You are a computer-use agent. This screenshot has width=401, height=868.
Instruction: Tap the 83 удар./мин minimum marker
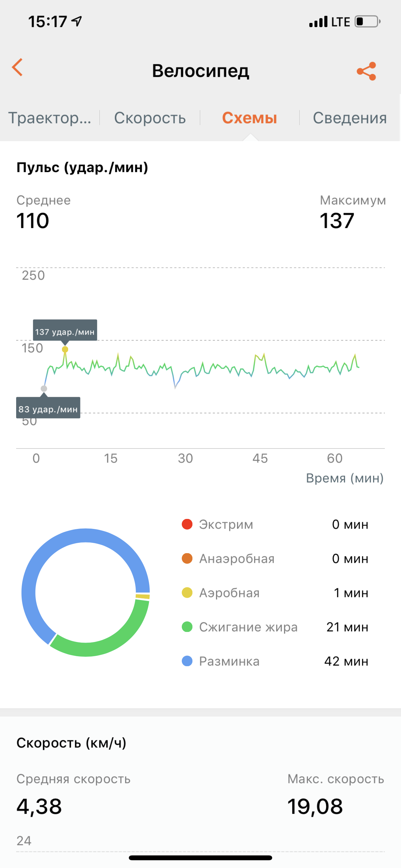[x=44, y=388]
